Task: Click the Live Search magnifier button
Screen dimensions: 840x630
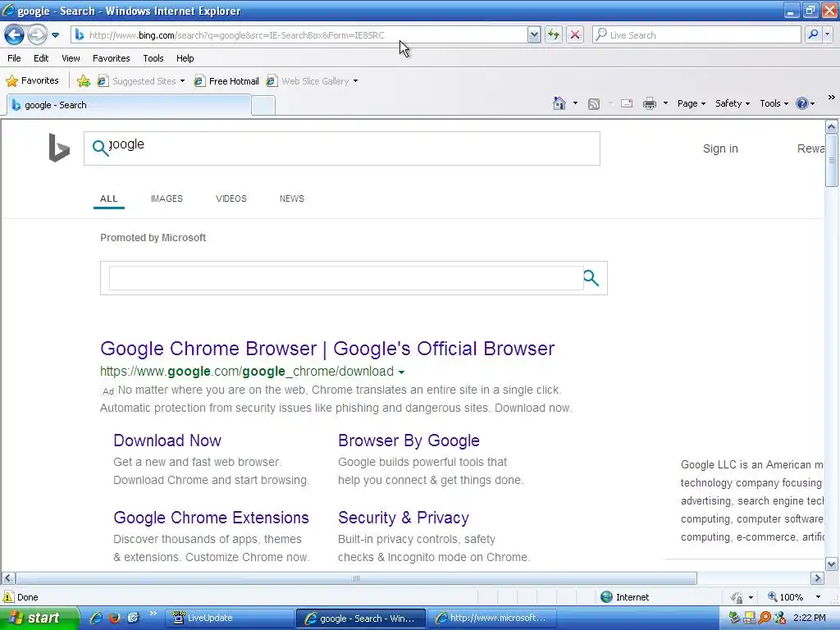Action: coord(813,34)
